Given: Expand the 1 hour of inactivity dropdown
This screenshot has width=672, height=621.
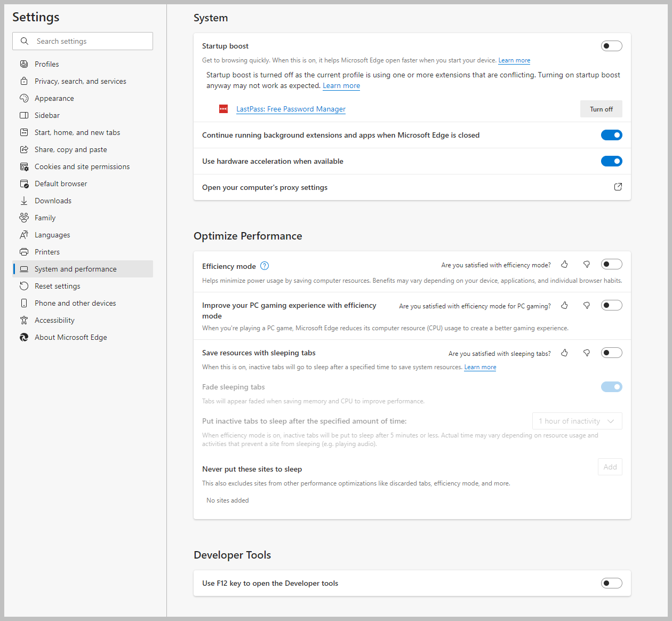Looking at the screenshot, I should [x=577, y=421].
